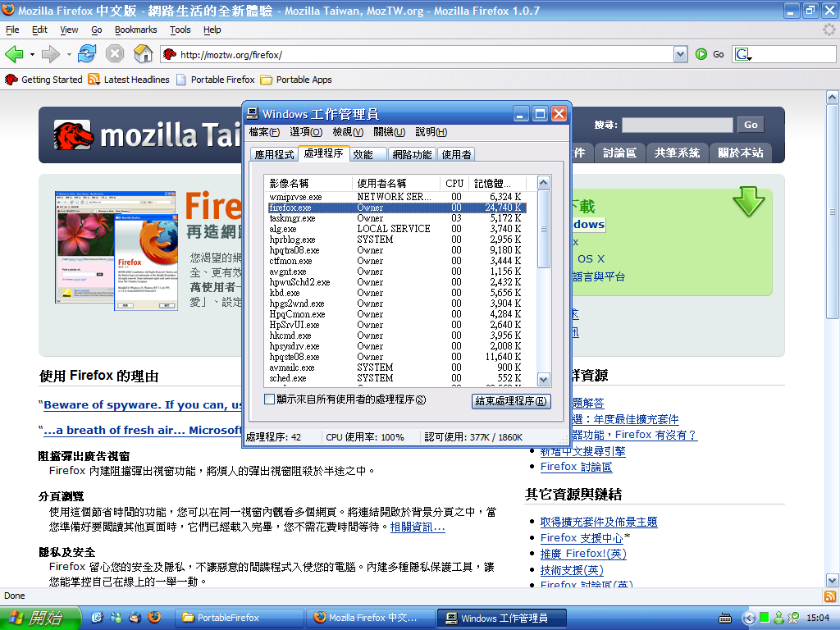Screen dimensions: 840x630
Task: Click the Mozilla Taiwan dinosaur logo
Action: tap(73, 135)
